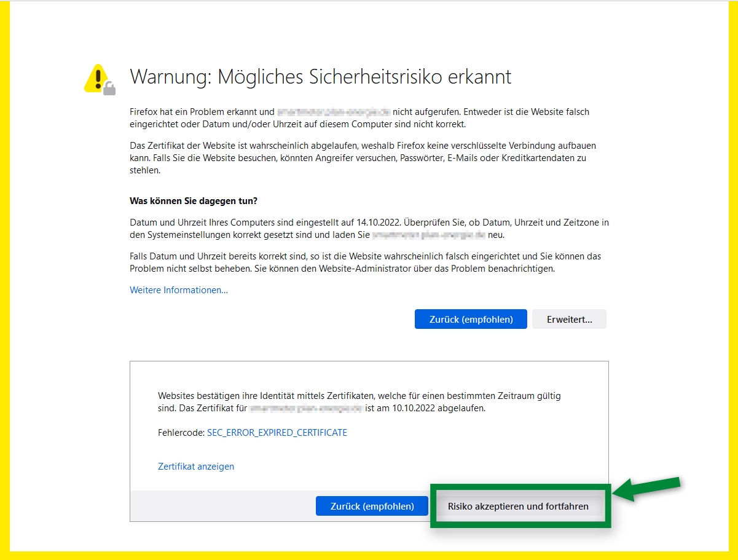738x560 pixels.
Task: Click the SEC_ERROR_EXPIRED_CERTIFICATE error code link
Action: pos(277,433)
